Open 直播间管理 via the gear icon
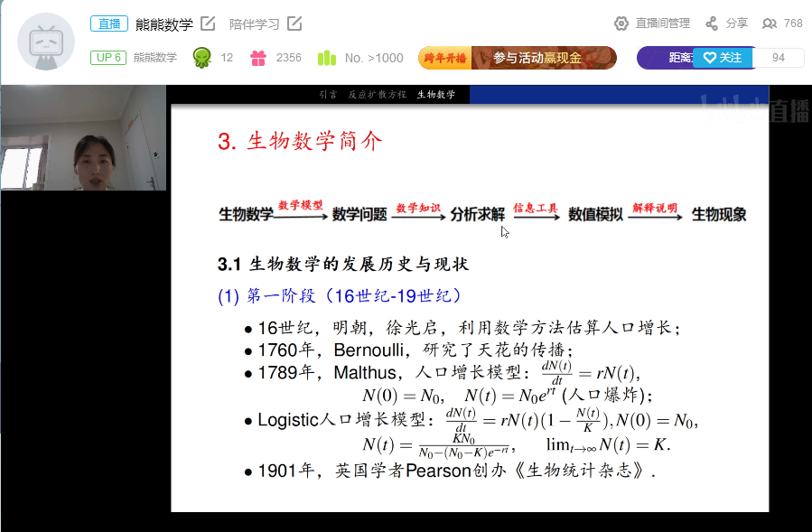Screen dimensions: 812x532 (621, 23)
